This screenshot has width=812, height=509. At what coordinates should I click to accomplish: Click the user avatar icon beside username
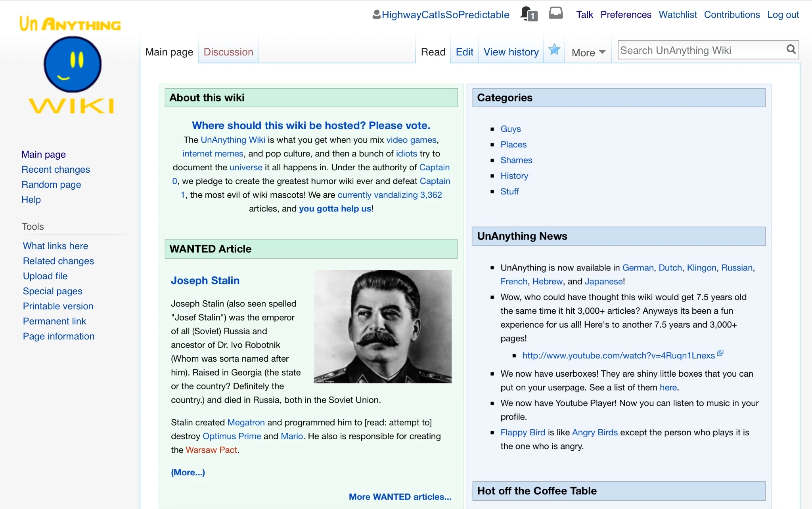376,15
